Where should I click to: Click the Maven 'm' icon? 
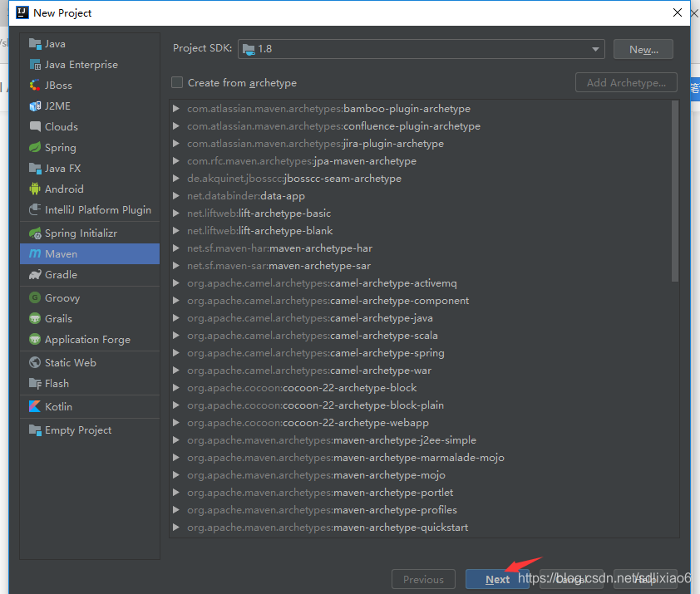pos(35,253)
